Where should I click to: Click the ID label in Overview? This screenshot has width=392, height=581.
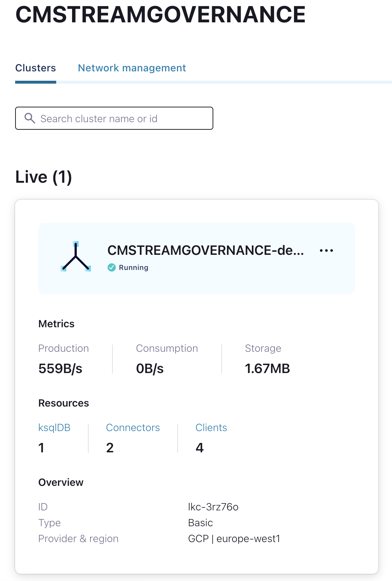[43, 507]
